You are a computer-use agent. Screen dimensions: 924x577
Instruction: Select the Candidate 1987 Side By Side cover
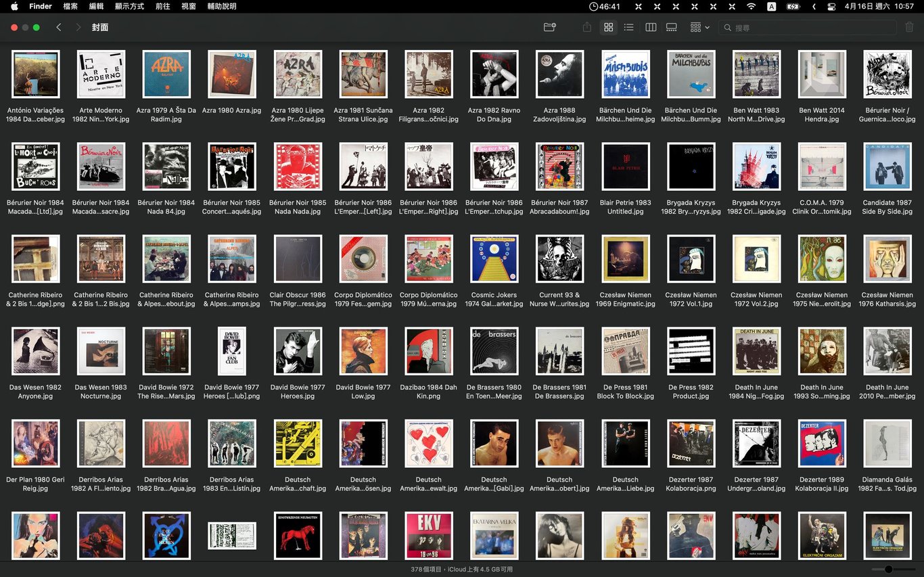tap(887, 166)
